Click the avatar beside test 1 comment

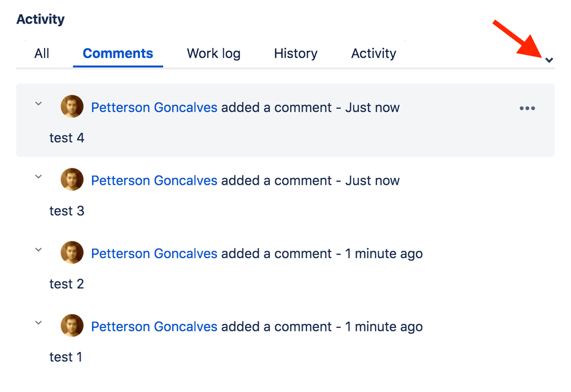(72, 326)
